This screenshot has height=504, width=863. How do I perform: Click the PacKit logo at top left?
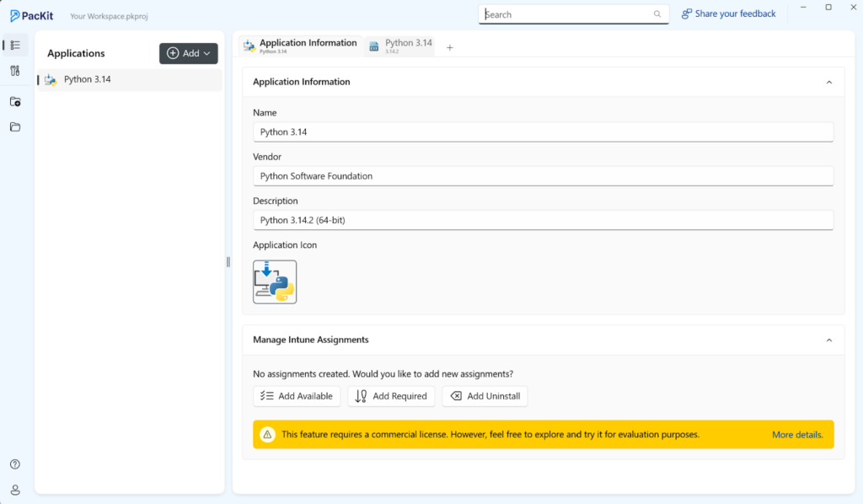pos(32,15)
